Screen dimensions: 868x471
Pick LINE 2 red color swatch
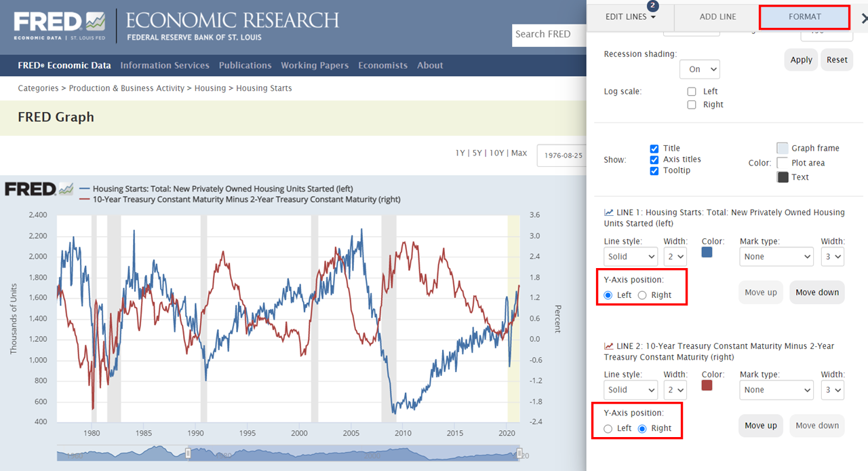pyautogui.click(x=707, y=385)
